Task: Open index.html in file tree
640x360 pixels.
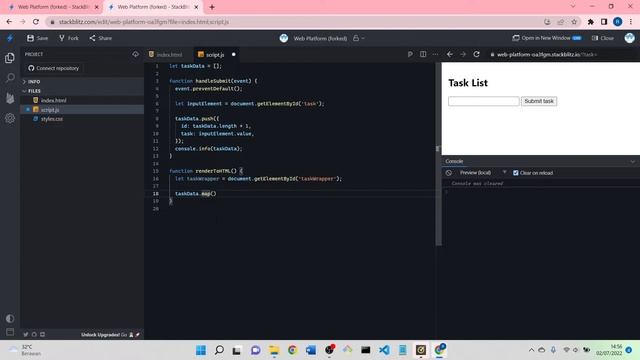Action: (x=53, y=100)
